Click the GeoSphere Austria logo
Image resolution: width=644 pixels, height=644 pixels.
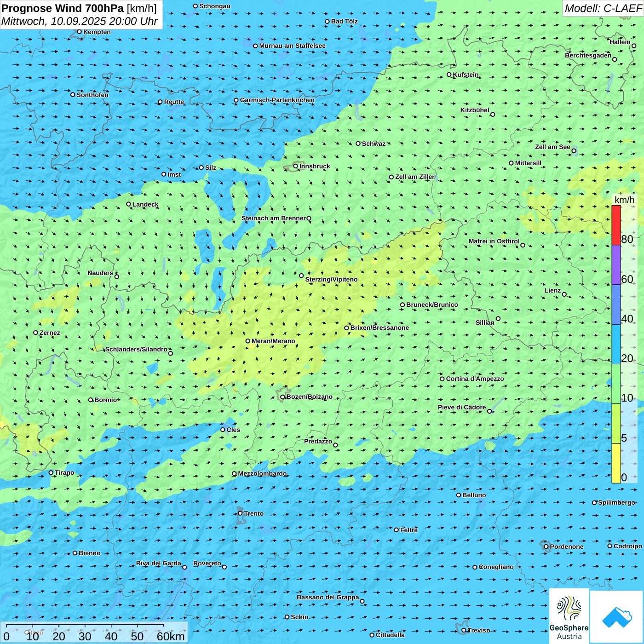[x=569, y=615]
